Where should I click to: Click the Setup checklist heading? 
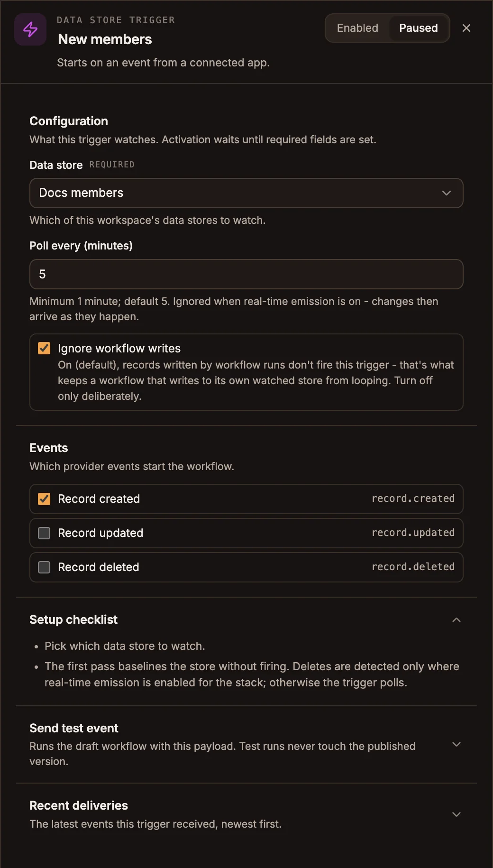tap(73, 619)
